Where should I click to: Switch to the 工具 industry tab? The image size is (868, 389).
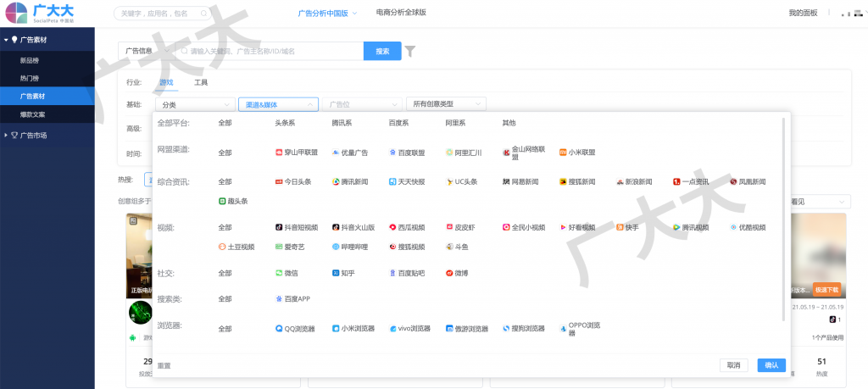click(x=201, y=82)
